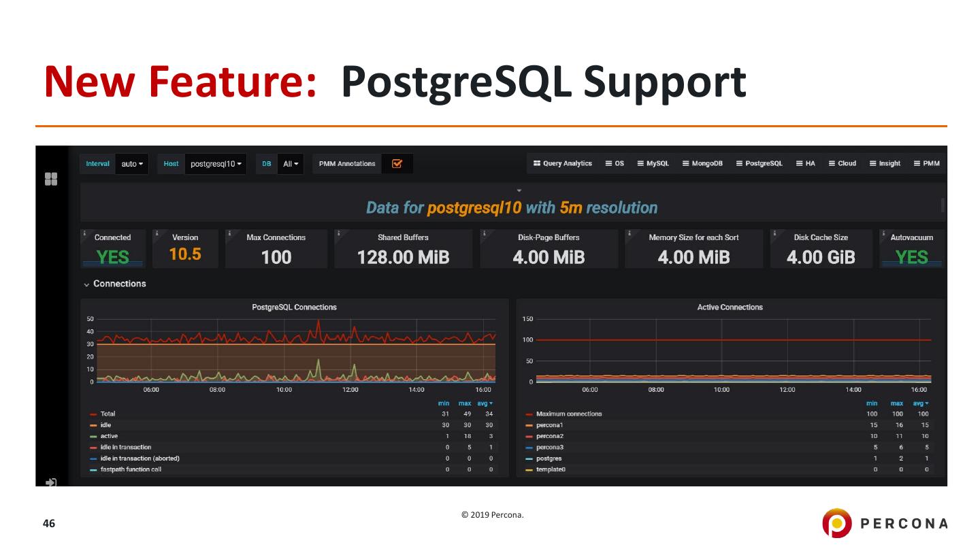This screenshot has height=551, width=980.
Task: Click the template0 series color swatch
Action: coord(529,470)
